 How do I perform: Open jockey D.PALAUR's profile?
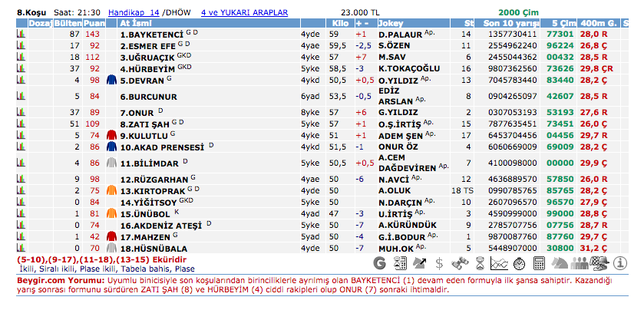pyautogui.click(x=399, y=35)
